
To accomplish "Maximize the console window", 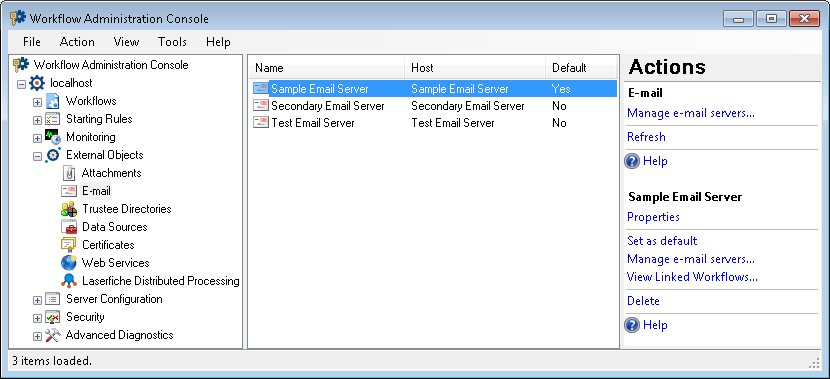I will [771, 19].
